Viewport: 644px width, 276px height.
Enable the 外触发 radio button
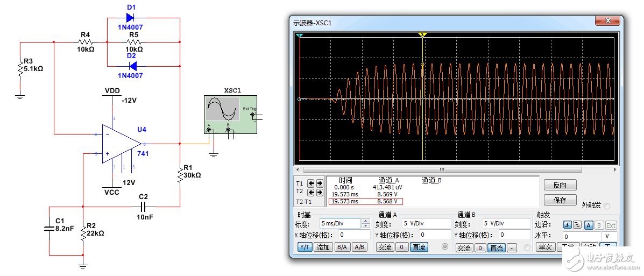pyautogui.click(x=607, y=206)
